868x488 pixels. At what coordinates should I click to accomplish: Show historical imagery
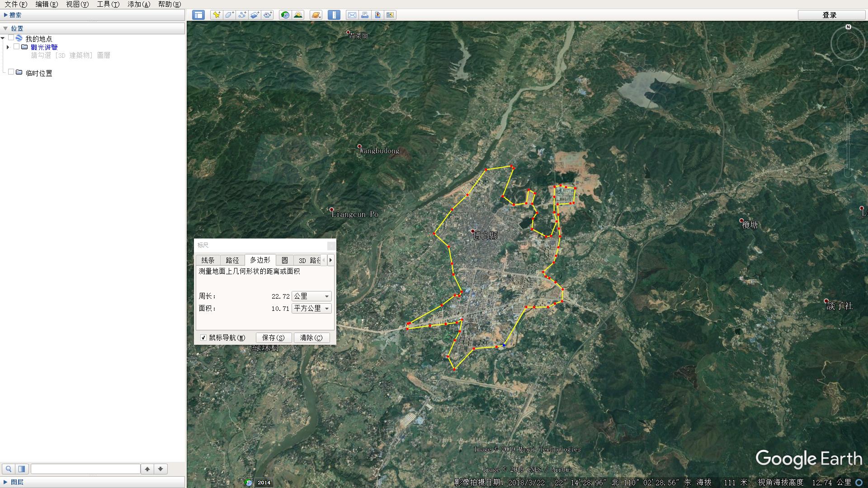click(284, 15)
